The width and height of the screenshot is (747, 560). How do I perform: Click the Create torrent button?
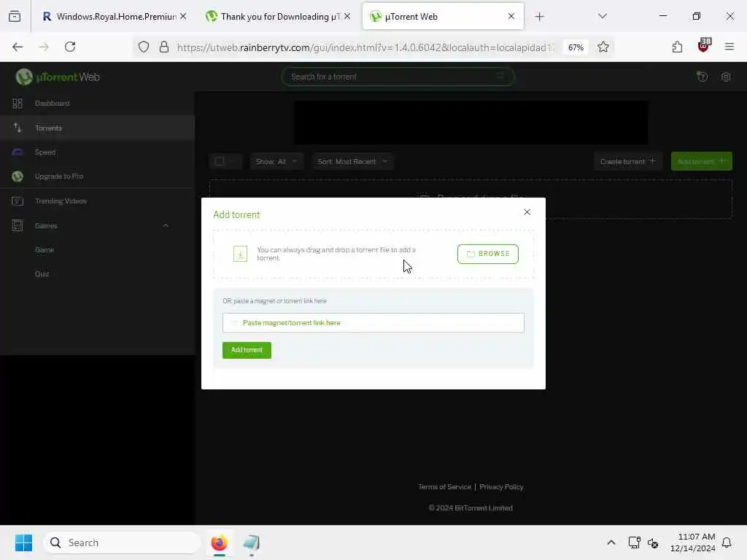(627, 161)
